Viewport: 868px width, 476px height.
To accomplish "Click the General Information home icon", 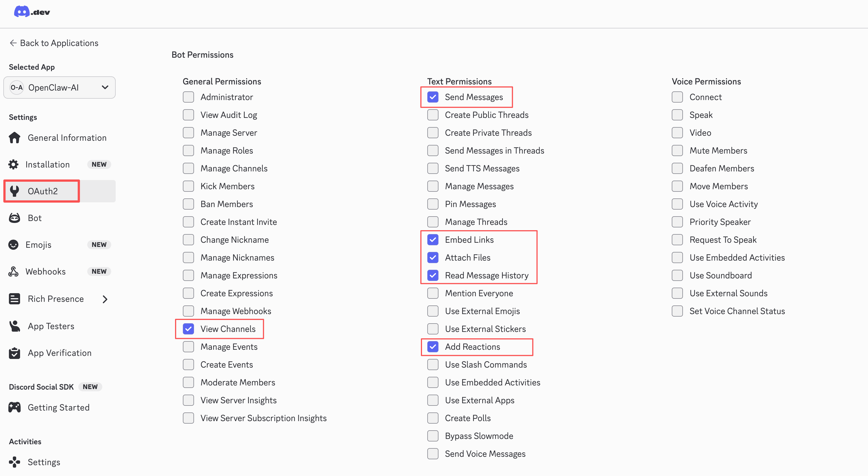I will [x=14, y=137].
